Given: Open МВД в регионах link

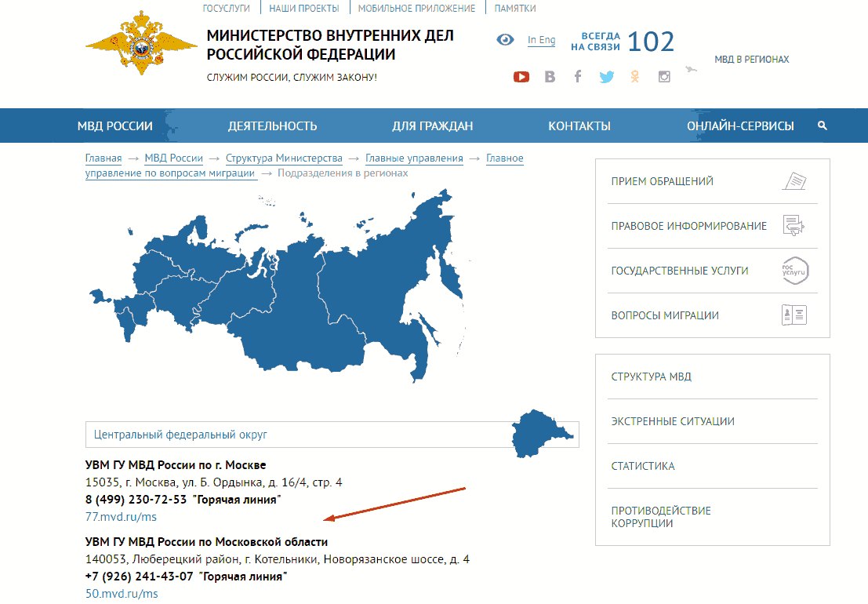Looking at the screenshot, I should pos(752,60).
